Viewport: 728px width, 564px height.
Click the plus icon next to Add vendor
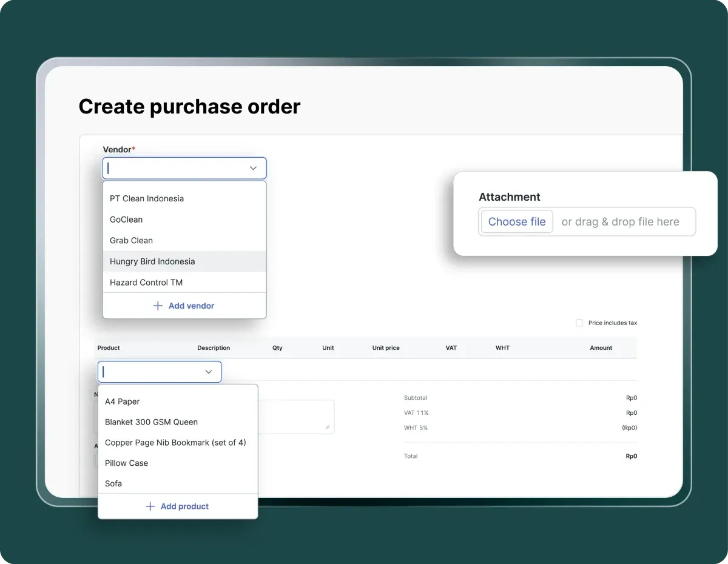[x=158, y=306]
